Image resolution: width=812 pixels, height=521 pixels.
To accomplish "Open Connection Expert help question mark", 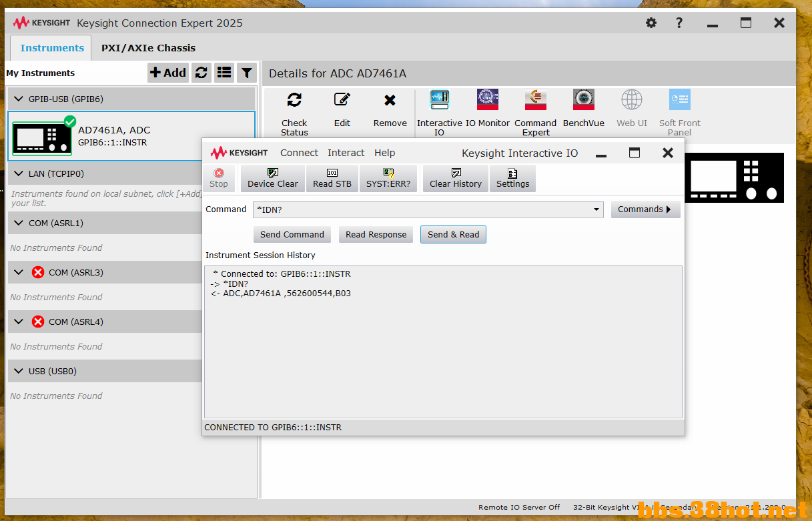I will tap(679, 23).
